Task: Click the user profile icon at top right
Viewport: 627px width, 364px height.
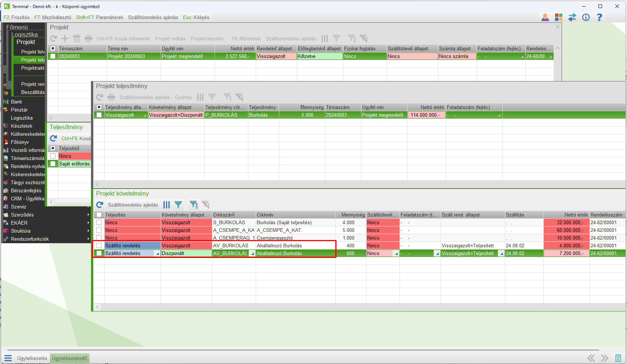Action: 545,17
